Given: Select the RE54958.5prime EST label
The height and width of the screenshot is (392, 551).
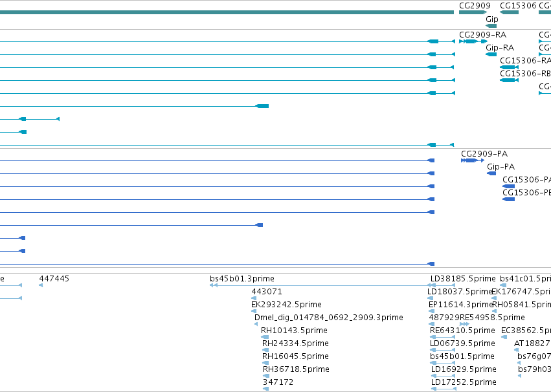Looking at the screenshot, I should click(x=492, y=318).
